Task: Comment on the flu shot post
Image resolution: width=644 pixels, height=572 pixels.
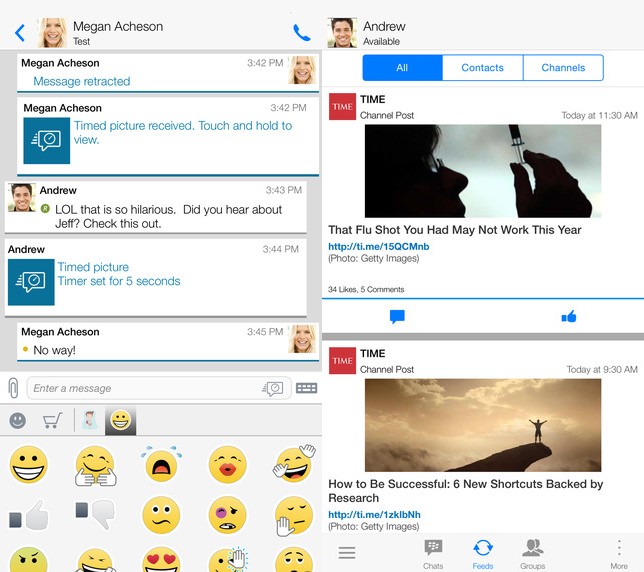Action: coord(397,317)
